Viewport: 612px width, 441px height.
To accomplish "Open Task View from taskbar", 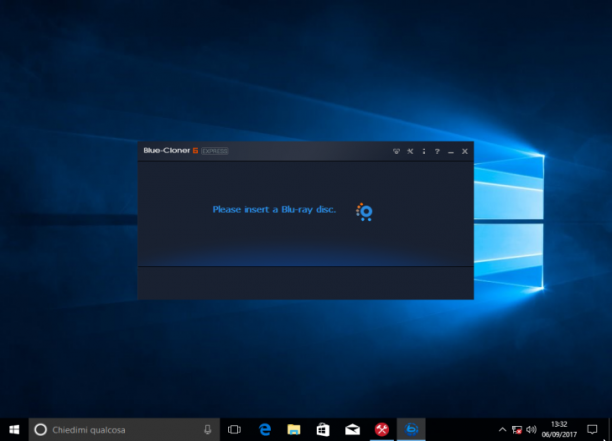I will click(x=234, y=430).
